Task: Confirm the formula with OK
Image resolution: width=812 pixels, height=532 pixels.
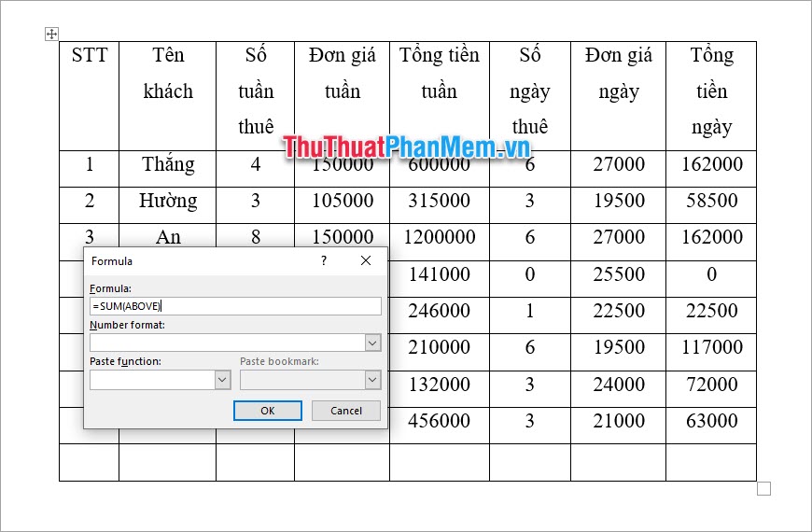Action: (x=268, y=411)
